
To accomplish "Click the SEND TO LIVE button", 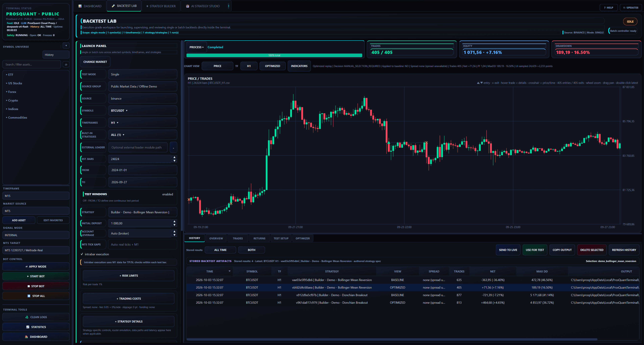I will [x=508, y=250].
